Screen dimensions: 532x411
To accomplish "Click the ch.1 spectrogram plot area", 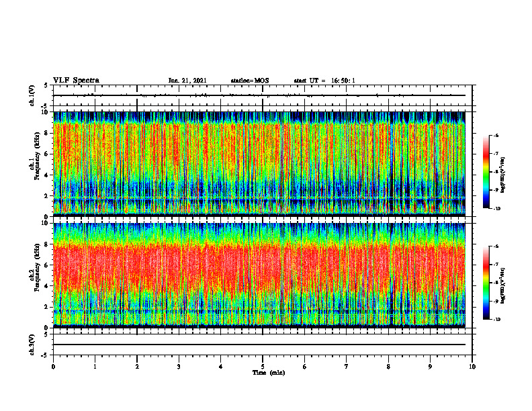I will point(259,164).
